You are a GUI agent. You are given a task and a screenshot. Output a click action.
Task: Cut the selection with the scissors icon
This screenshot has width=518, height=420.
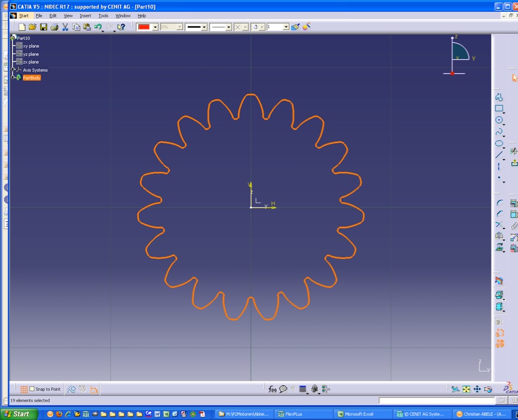pyautogui.click(x=65, y=27)
